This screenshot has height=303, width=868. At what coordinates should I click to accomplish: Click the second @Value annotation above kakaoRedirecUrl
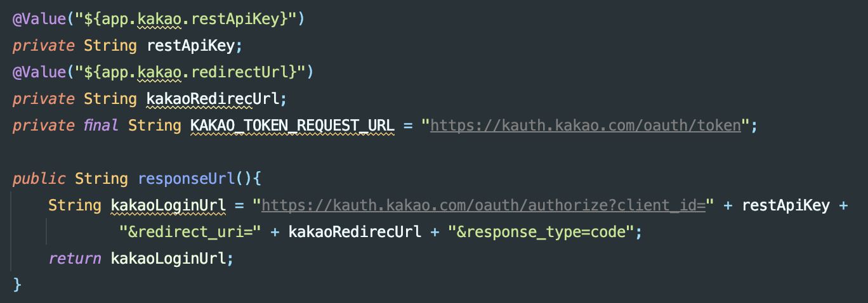[39, 72]
